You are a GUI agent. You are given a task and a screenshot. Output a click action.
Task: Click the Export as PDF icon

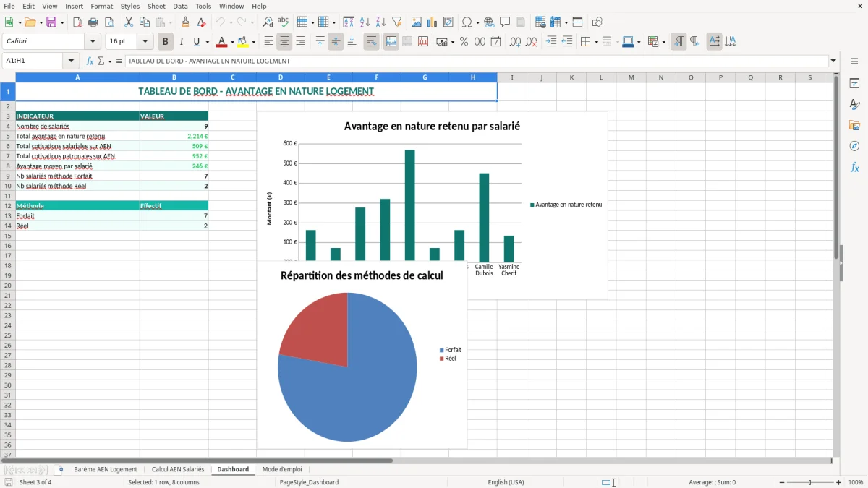[77, 22]
